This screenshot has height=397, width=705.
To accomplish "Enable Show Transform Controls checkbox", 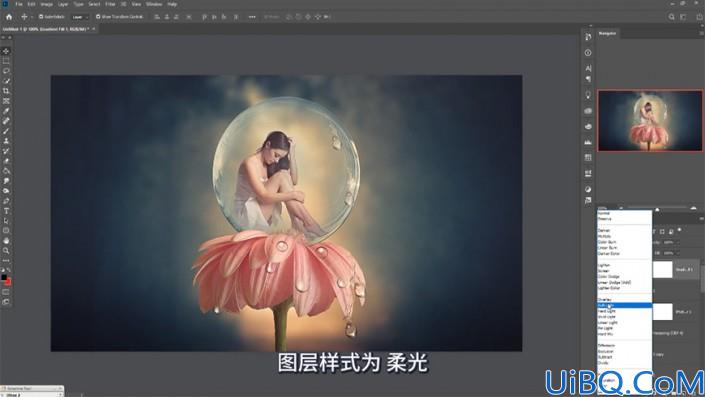I will pyautogui.click(x=98, y=17).
